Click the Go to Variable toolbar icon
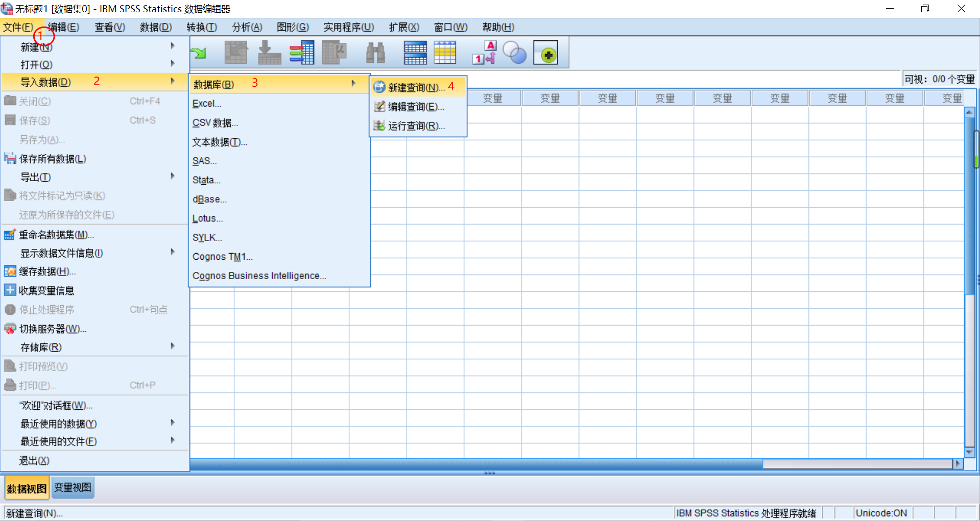This screenshot has height=521, width=980. pos(269,52)
